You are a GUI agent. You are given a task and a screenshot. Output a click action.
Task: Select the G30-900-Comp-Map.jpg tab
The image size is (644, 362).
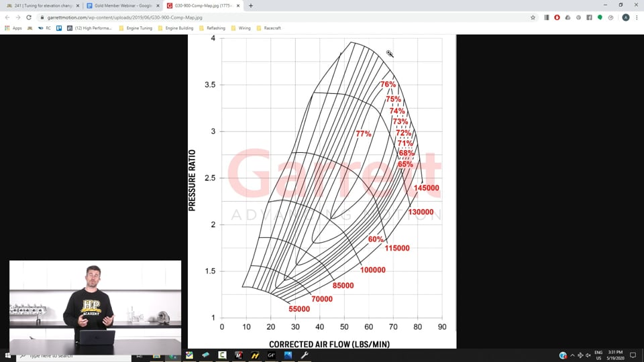(203, 6)
